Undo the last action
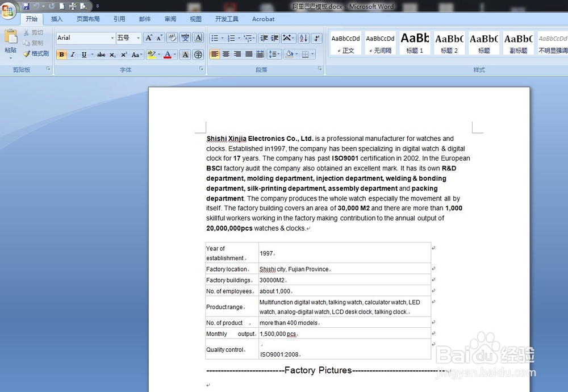The height and width of the screenshot is (392, 568). (36, 6)
